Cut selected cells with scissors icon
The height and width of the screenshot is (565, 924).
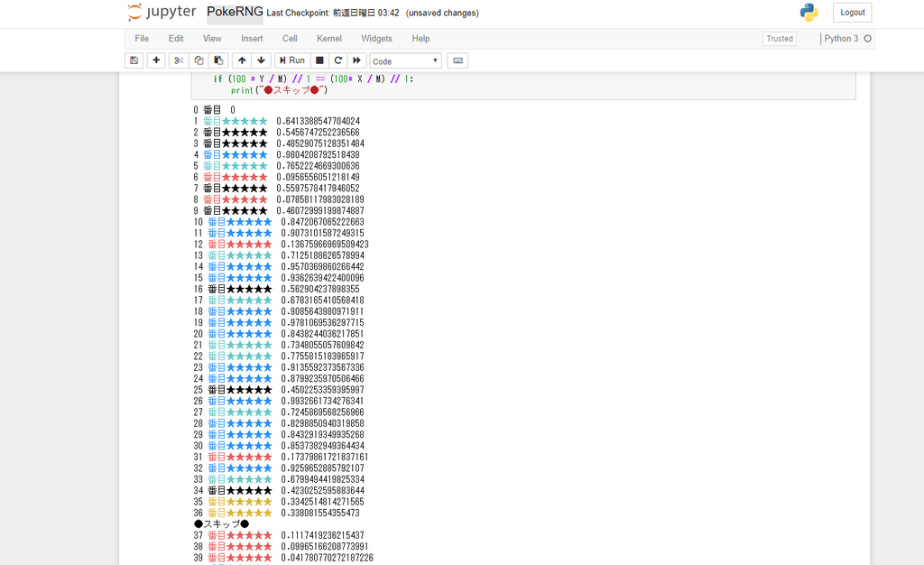click(180, 60)
